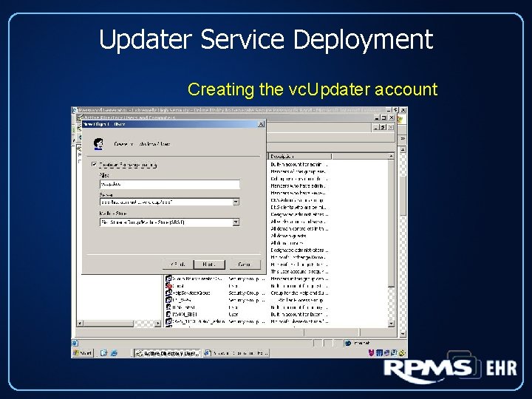Image resolution: width=532 pixels, height=399 pixels.
Task: Click the tree pane horizontal scroll left arrow
Action: click(80, 324)
